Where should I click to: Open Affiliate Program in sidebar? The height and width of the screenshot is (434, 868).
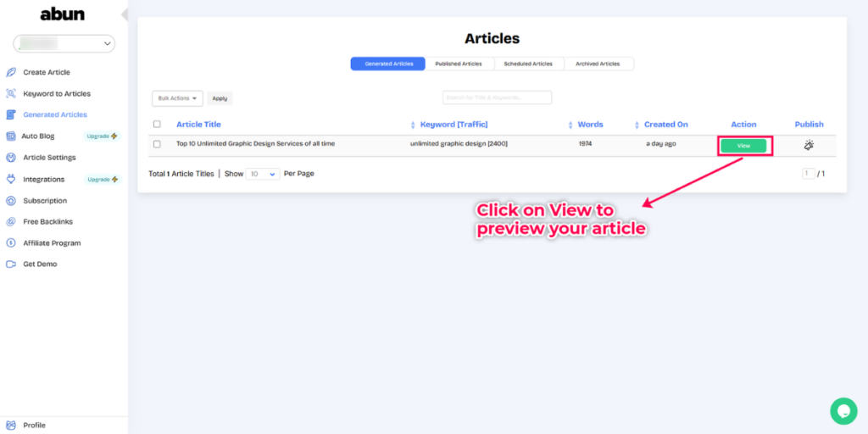52,243
